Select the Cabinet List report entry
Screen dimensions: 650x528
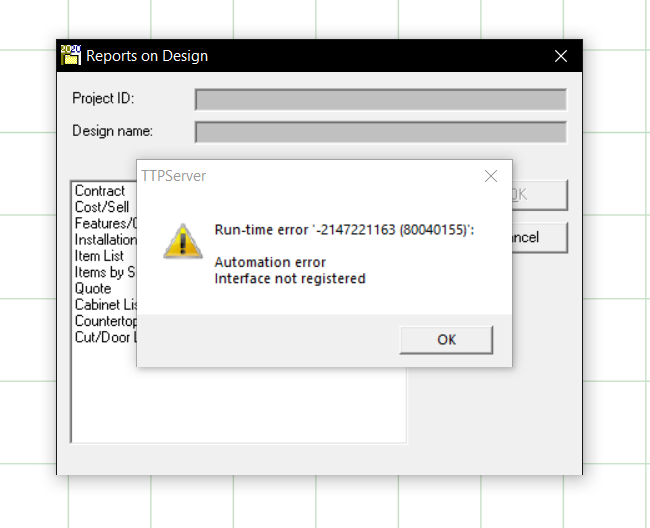click(x=106, y=305)
